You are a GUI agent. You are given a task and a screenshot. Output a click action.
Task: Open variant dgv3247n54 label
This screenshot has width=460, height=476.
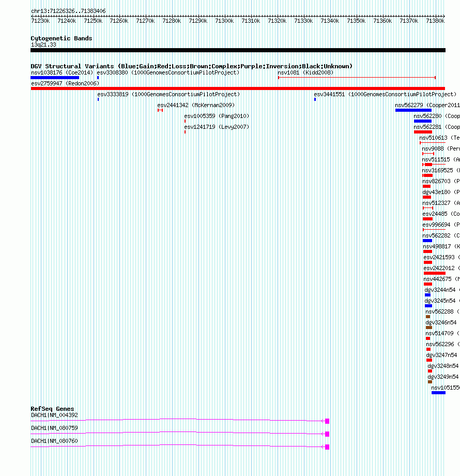pos(442,355)
